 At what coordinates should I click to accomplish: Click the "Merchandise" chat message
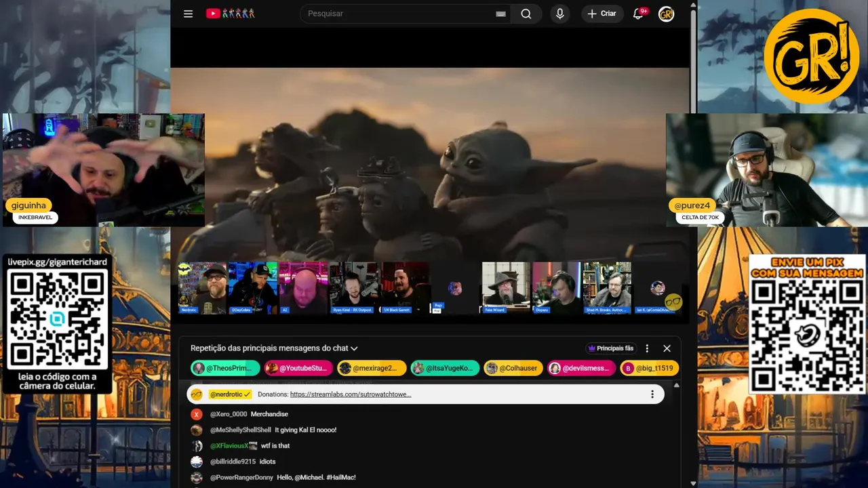tap(269, 414)
